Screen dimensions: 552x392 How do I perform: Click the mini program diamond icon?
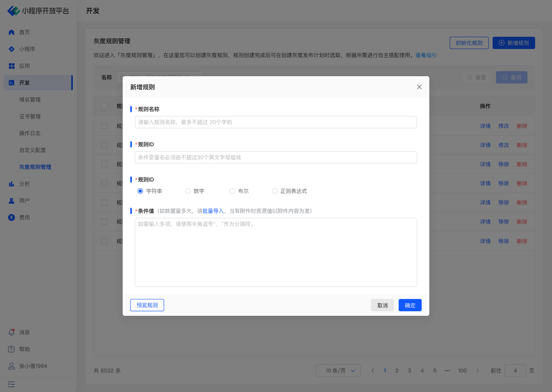click(x=12, y=49)
